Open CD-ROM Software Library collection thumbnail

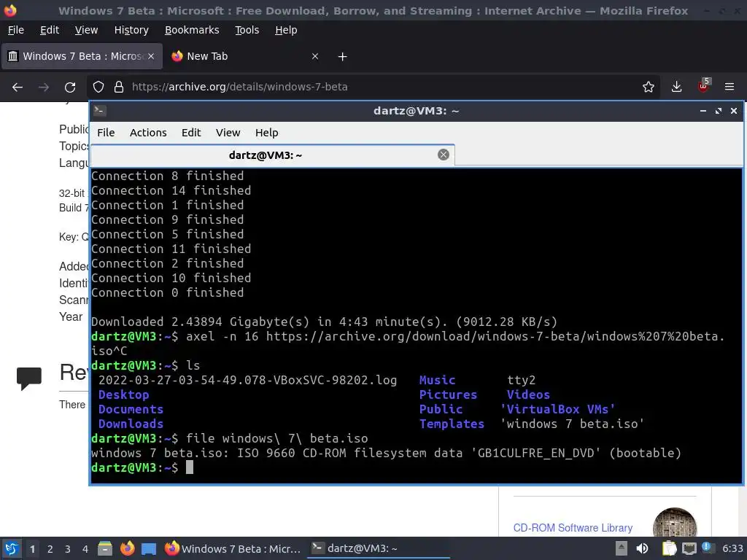tap(675, 522)
